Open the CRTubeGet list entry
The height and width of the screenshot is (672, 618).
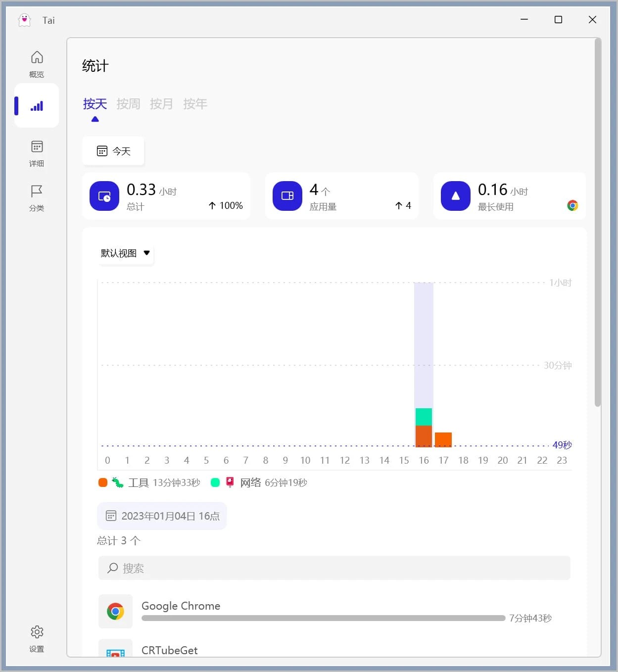334,649
